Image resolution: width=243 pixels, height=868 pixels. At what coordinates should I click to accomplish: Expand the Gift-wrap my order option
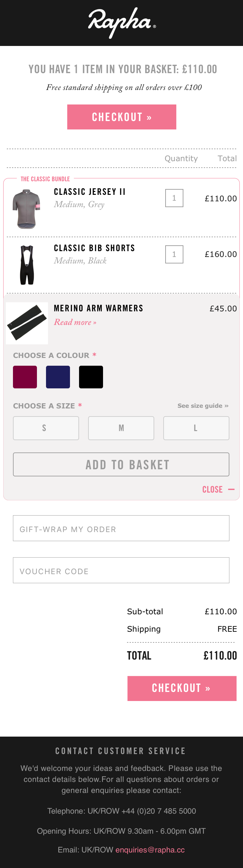[121, 528]
